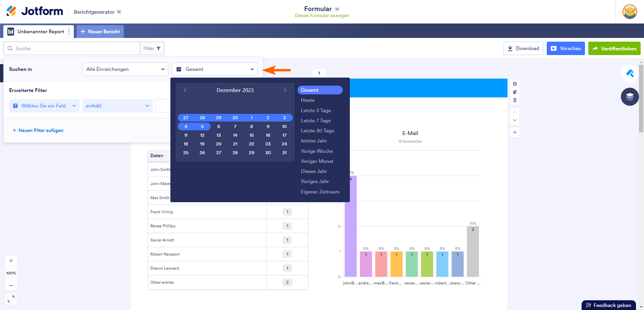
Task: Click the page scrollbar thumb
Action: 641,98
